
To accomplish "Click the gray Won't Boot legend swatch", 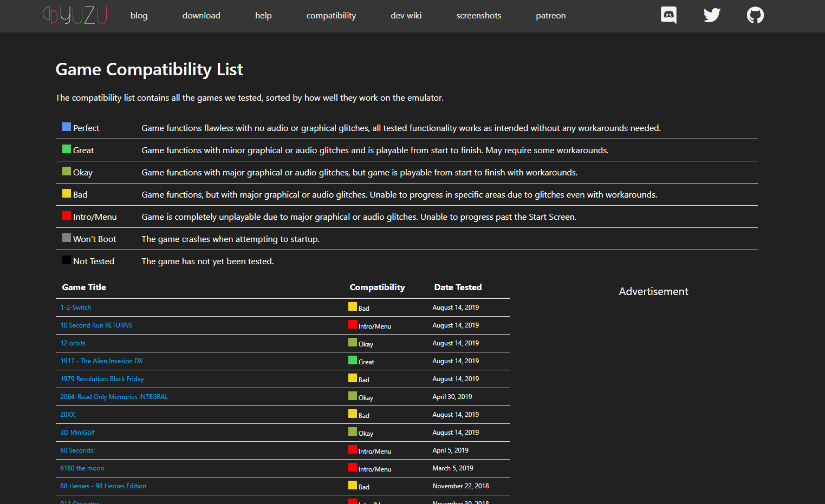I will tap(67, 238).
